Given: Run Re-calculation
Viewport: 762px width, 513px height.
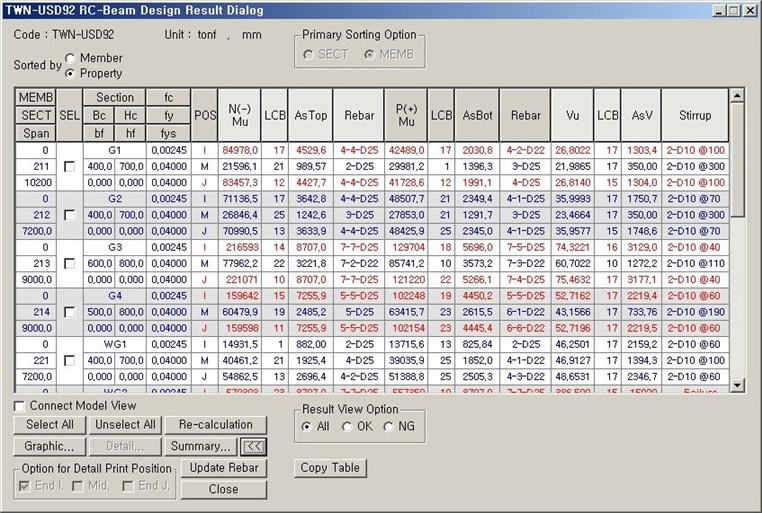Looking at the screenshot, I should 215,425.
